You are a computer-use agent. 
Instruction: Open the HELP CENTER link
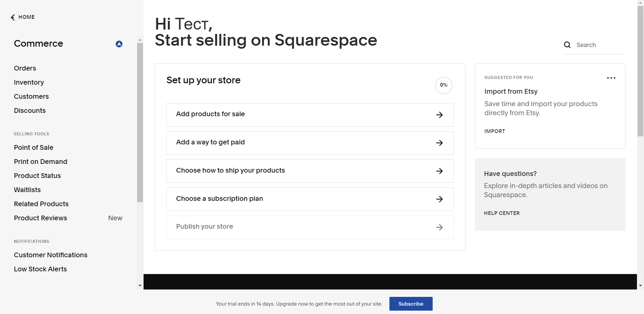(x=502, y=213)
